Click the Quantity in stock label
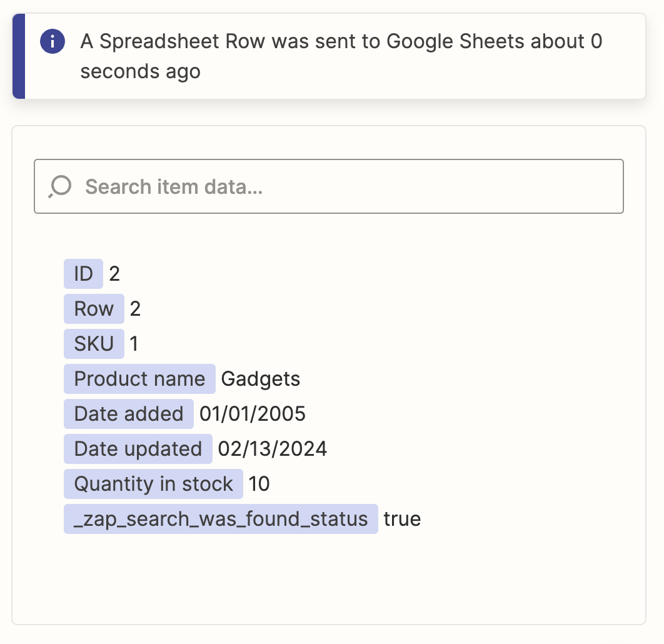Viewport: 664px width, 644px height. click(153, 484)
